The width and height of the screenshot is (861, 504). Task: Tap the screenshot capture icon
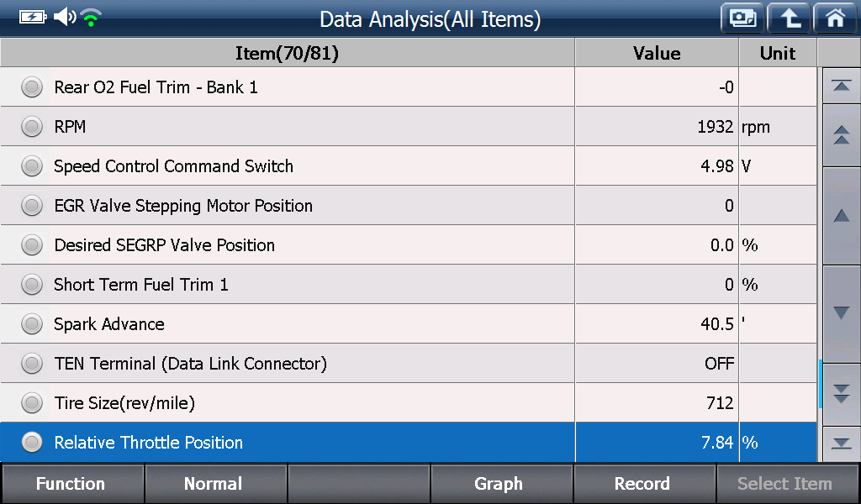pyautogui.click(x=742, y=18)
